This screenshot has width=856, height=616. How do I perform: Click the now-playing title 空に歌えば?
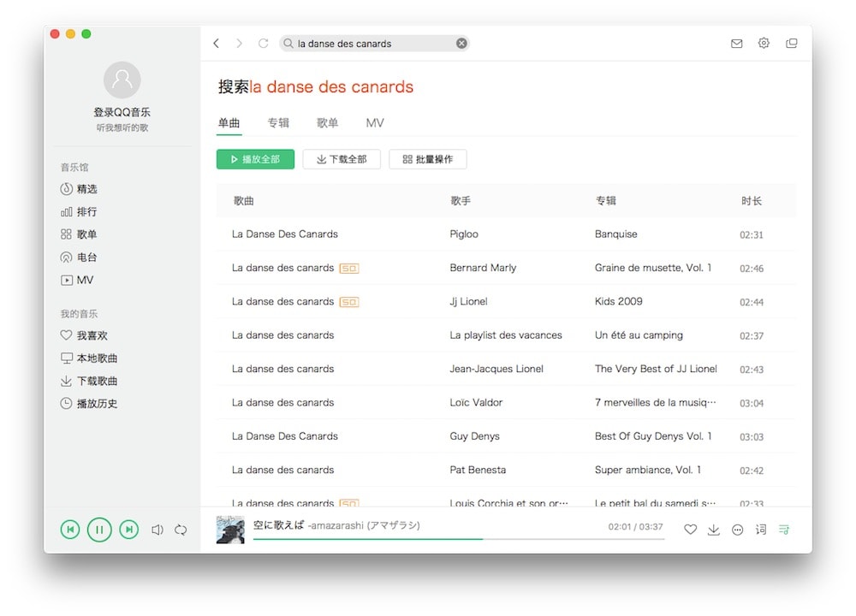coord(278,524)
